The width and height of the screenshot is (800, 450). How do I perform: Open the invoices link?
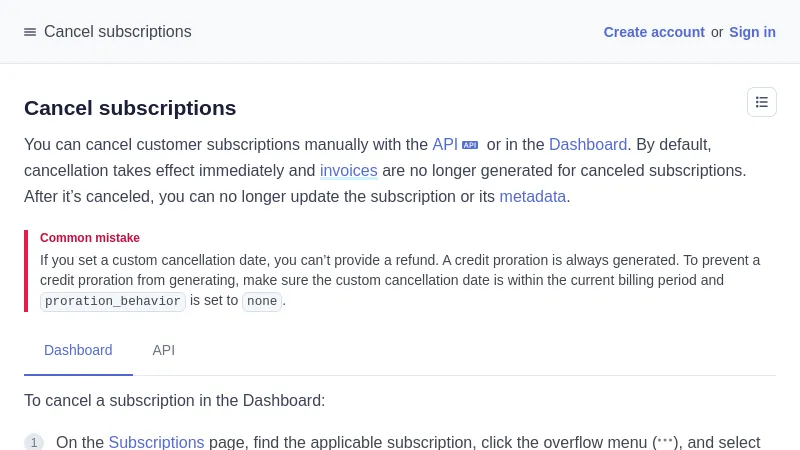tap(348, 170)
